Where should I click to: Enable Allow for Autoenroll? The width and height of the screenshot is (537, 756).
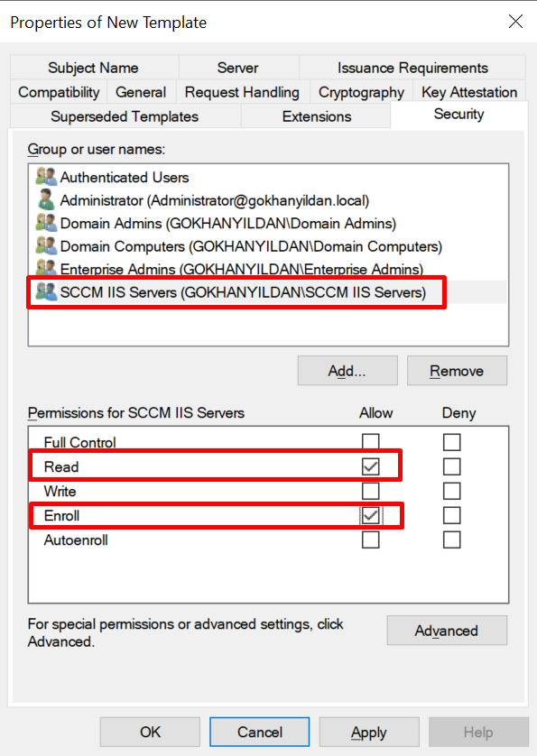(x=371, y=539)
